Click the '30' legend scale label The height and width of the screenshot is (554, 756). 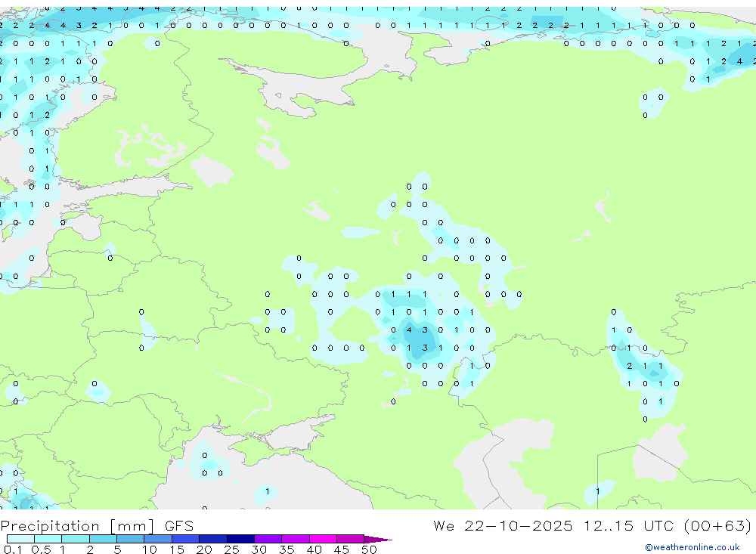point(259,549)
